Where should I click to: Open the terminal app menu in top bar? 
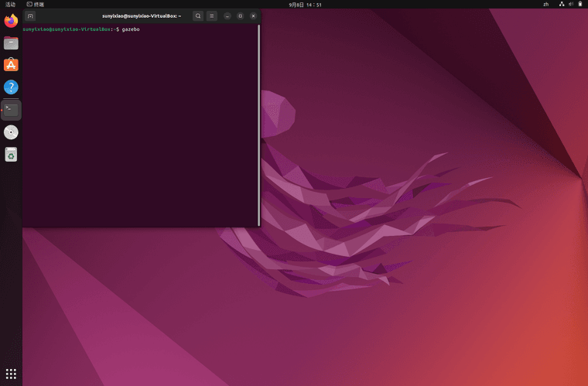coord(36,5)
